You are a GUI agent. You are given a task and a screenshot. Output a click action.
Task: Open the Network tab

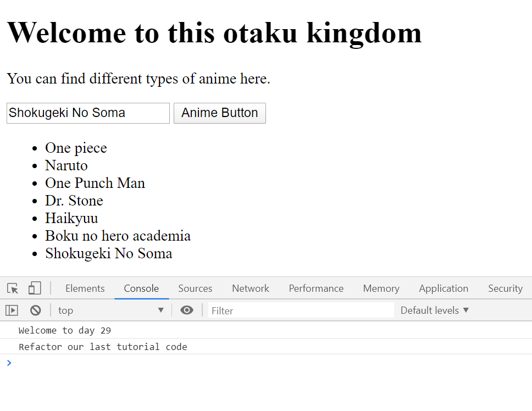[x=251, y=288]
